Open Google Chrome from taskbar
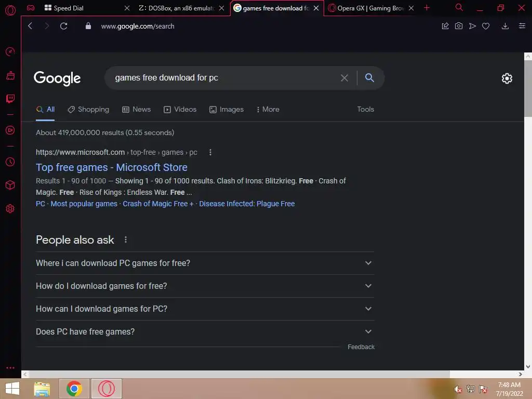 [74, 389]
